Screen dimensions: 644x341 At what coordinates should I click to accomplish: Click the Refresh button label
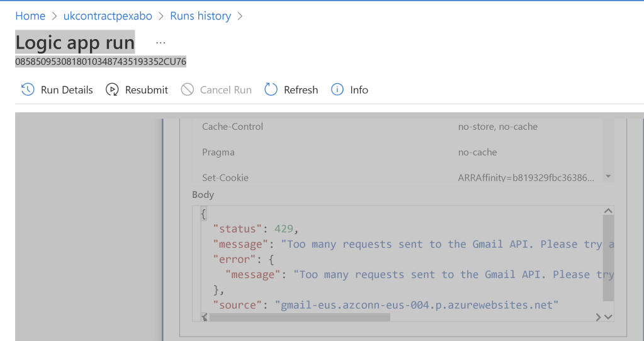[301, 90]
